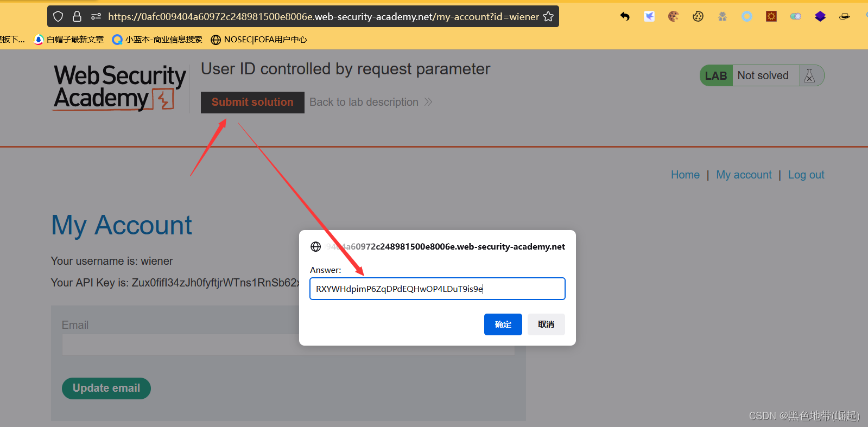Toggle the green switch extension icon
The image size is (868, 427).
[x=795, y=16]
